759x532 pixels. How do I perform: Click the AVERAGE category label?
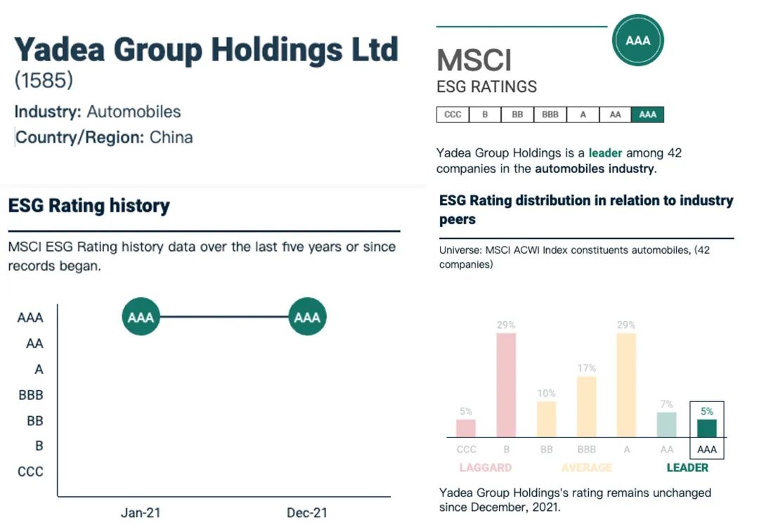[587, 467]
